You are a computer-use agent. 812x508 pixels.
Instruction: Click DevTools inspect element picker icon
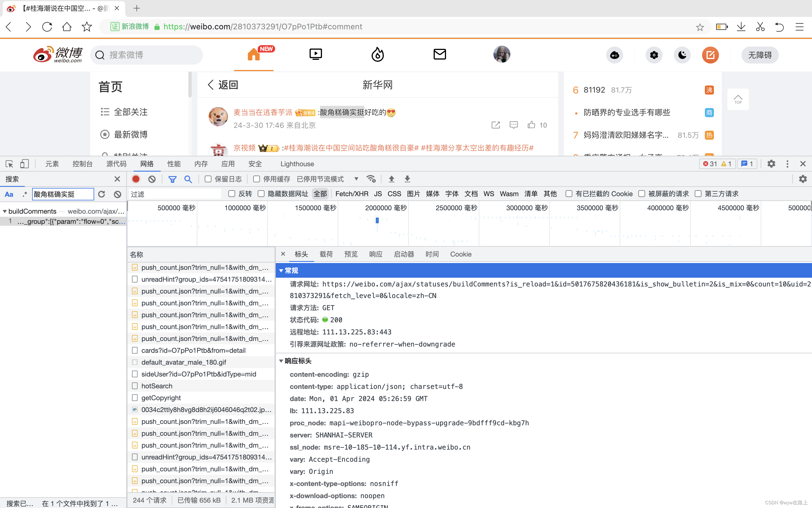9,164
